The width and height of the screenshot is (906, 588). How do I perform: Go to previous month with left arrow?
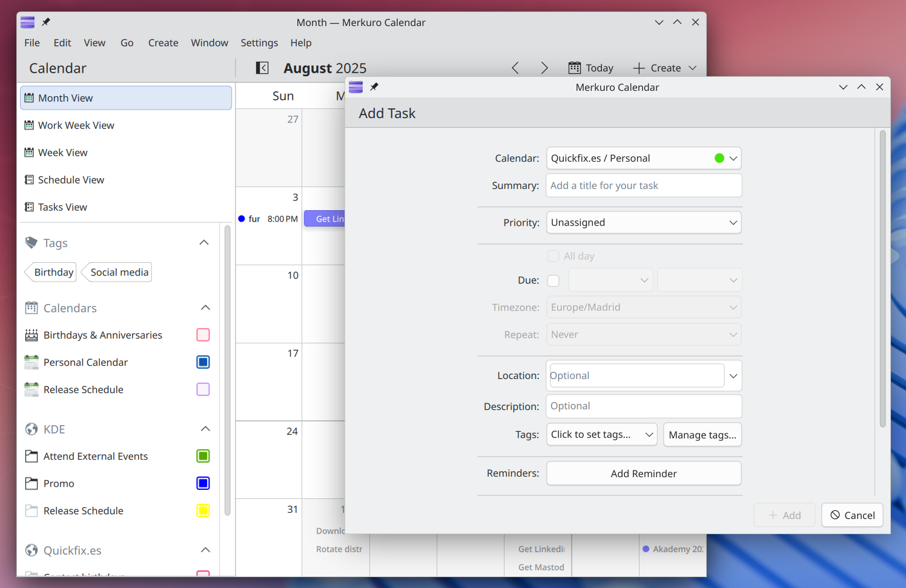pos(515,68)
